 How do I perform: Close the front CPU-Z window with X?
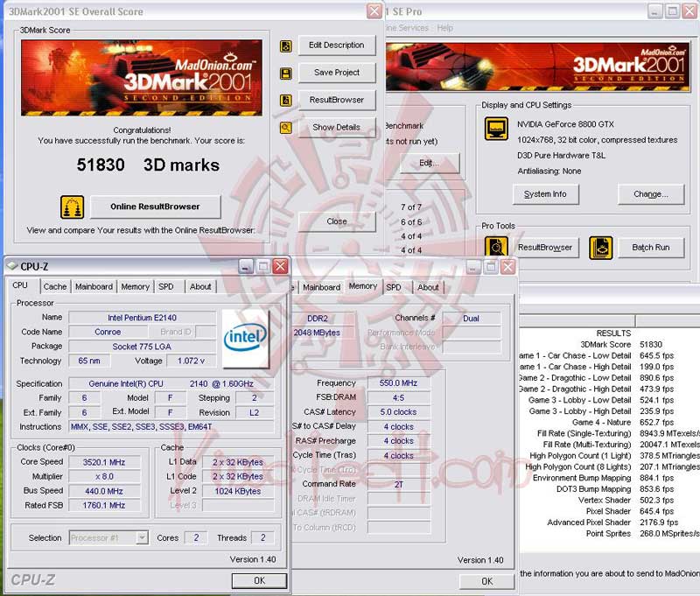[x=280, y=267]
